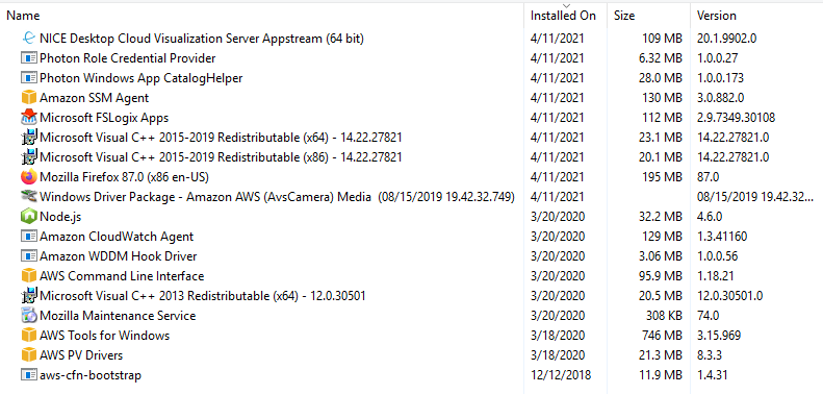Select the AWS PV Drivers entry
Viewport: 824px width, 395px height.
point(81,356)
